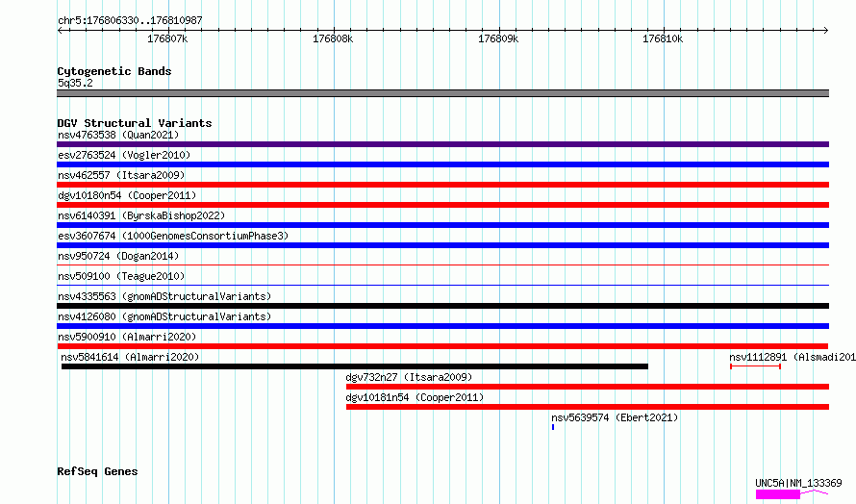Viewport: 856px width, 504px height.
Task: Click the 176808k ruler tick label
Action: pyautogui.click(x=333, y=38)
